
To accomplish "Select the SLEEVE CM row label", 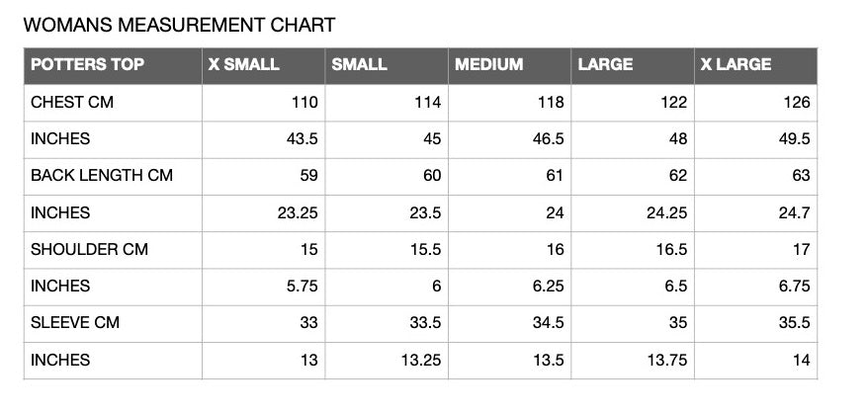I will click(75, 323).
